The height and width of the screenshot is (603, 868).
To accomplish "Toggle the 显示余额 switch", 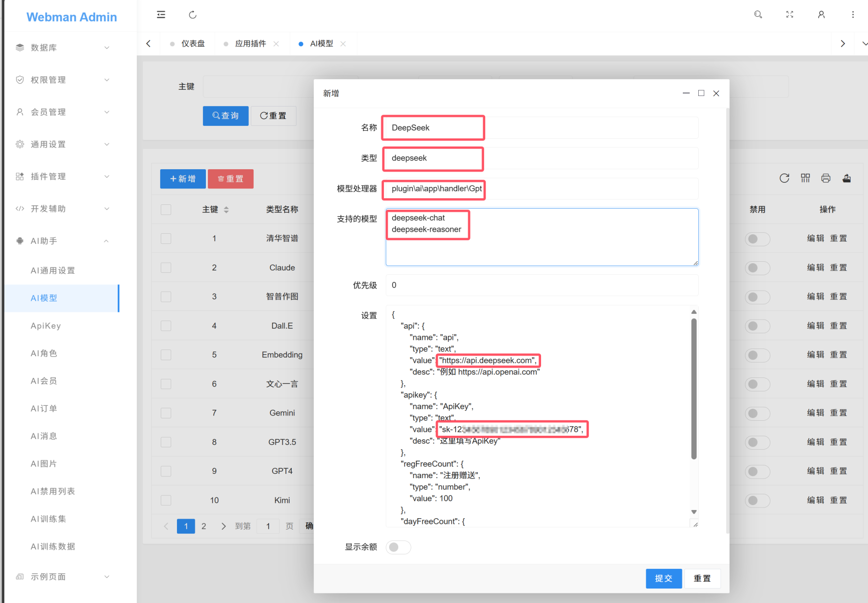I will [398, 547].
